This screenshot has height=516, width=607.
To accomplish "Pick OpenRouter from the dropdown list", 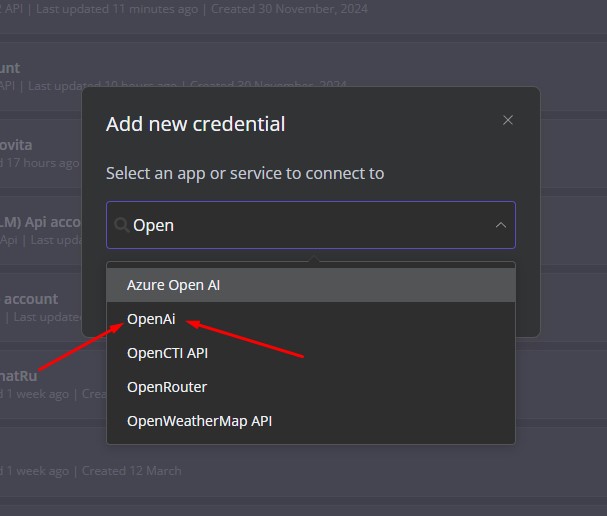I will pos(310,387).
